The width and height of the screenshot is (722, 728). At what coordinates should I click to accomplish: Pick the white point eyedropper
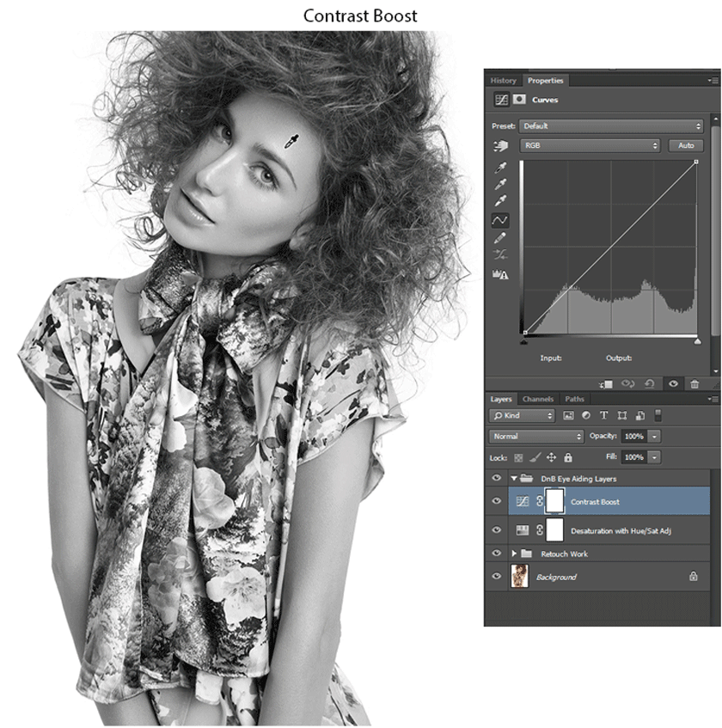pyautogui.click(x=500, y=200)
